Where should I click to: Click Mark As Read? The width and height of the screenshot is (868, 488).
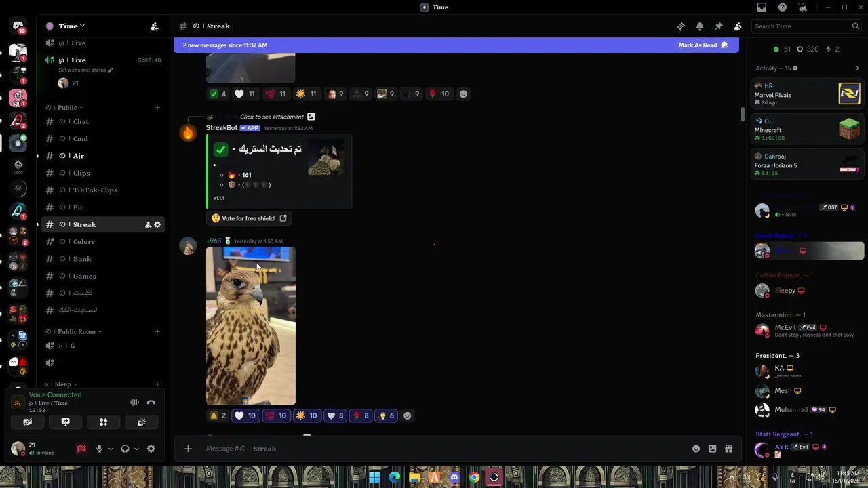pos(703,45)
